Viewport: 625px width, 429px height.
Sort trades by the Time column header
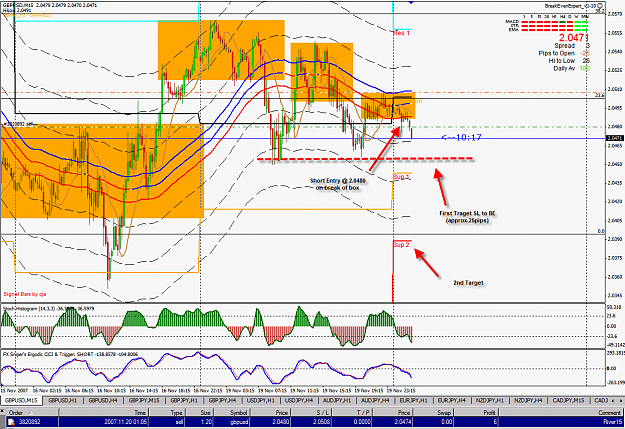[x=103, y=412]
